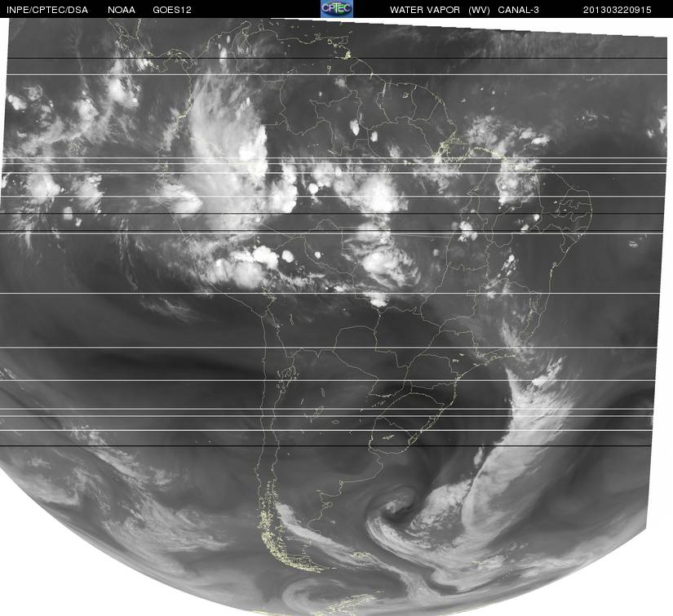Click the NOAA label in header
This screenshot has height=616, width=673.
click(x=122, y=10)
